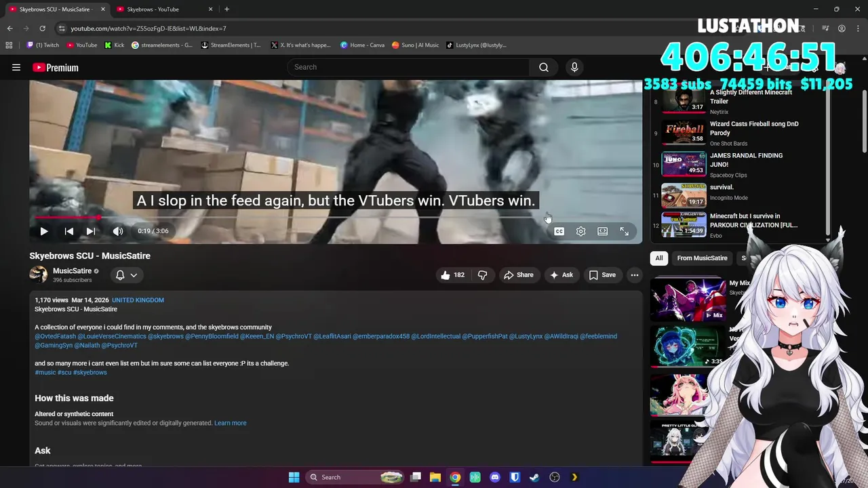Like the video with 182 likes
This screenshot has width=868, height=488.
(x=452, y=274)
